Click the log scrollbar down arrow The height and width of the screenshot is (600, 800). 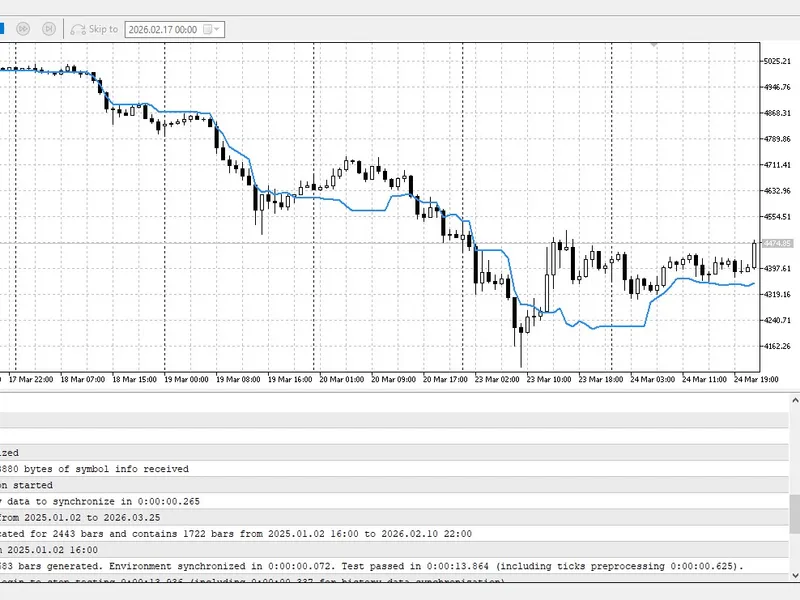pyautogui.click(x=795, y=576)
